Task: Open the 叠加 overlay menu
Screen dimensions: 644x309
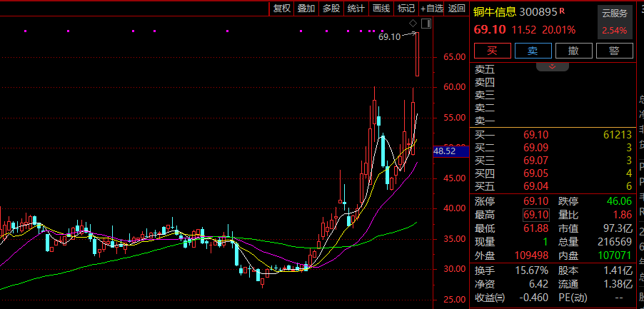Action: tap(306, 9)
